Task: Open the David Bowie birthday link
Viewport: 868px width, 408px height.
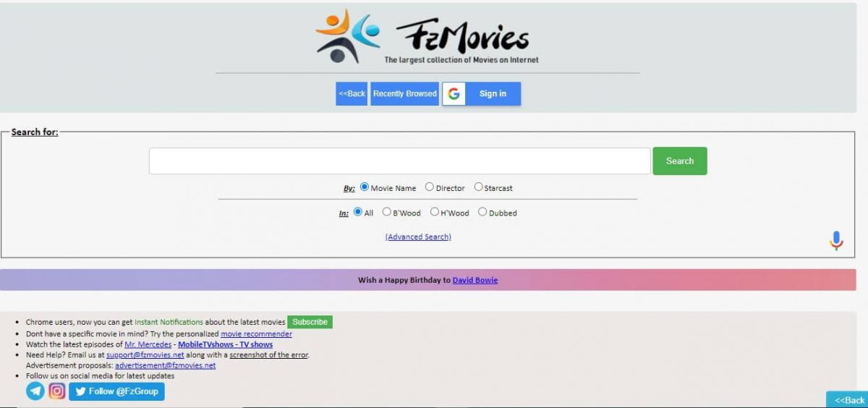Action: click(475, 280)
